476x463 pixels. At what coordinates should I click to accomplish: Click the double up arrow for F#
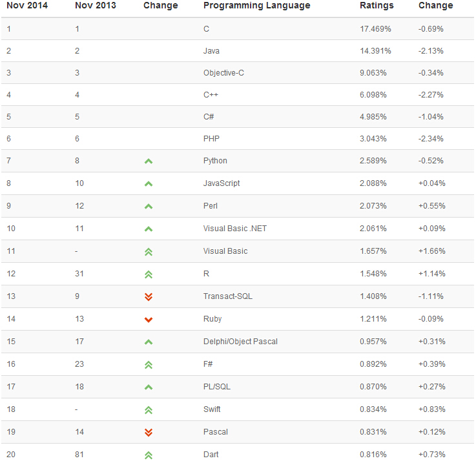pos(149,364)
